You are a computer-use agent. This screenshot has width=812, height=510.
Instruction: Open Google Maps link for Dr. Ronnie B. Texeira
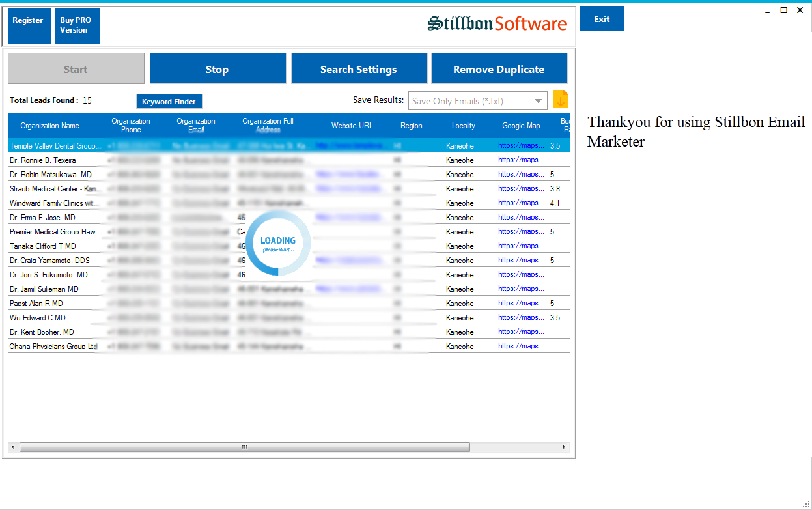[522, 160]
